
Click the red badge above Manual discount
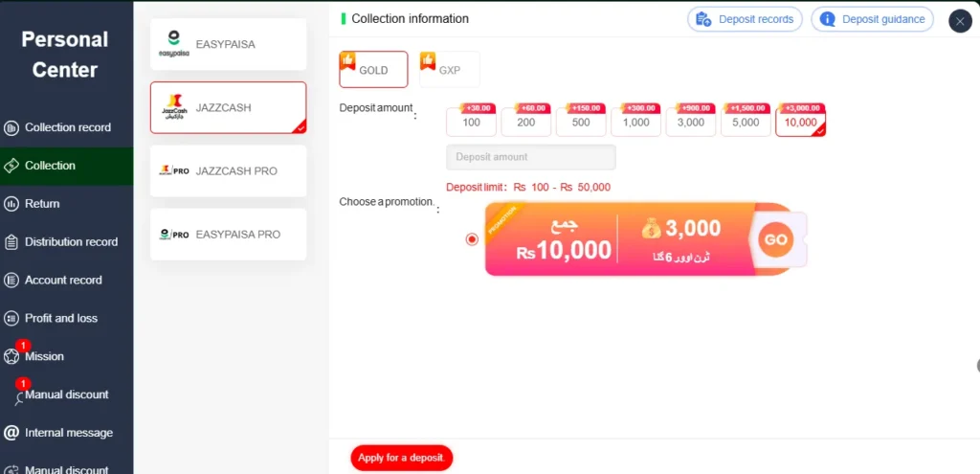click(23, 383)
